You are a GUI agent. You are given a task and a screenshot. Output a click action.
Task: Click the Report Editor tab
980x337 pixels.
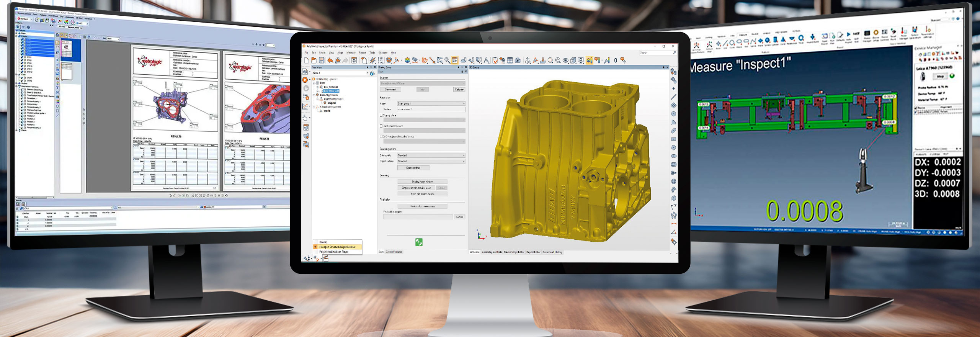tap(533, 252)
